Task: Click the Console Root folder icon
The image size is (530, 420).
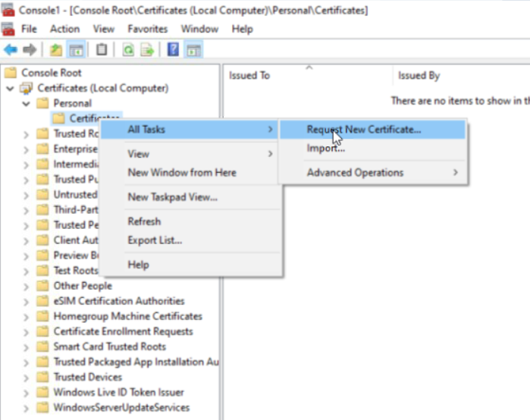Action: (11, 73)
